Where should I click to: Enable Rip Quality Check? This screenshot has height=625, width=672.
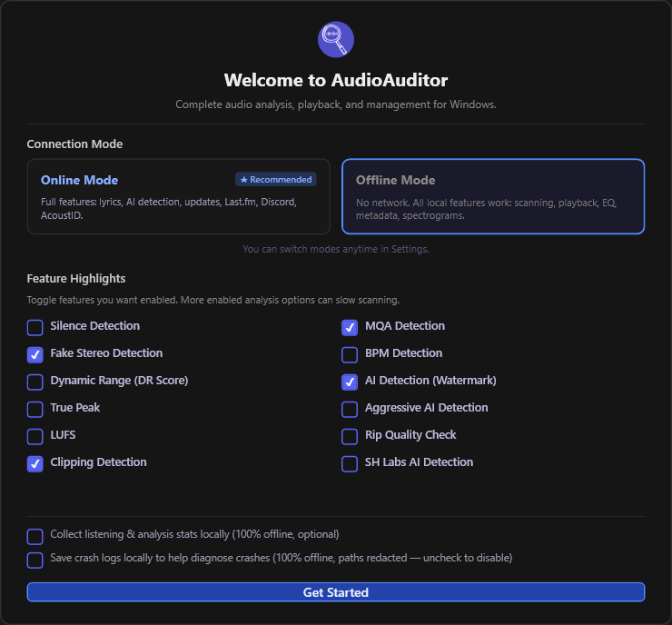[x=350, y=436]
